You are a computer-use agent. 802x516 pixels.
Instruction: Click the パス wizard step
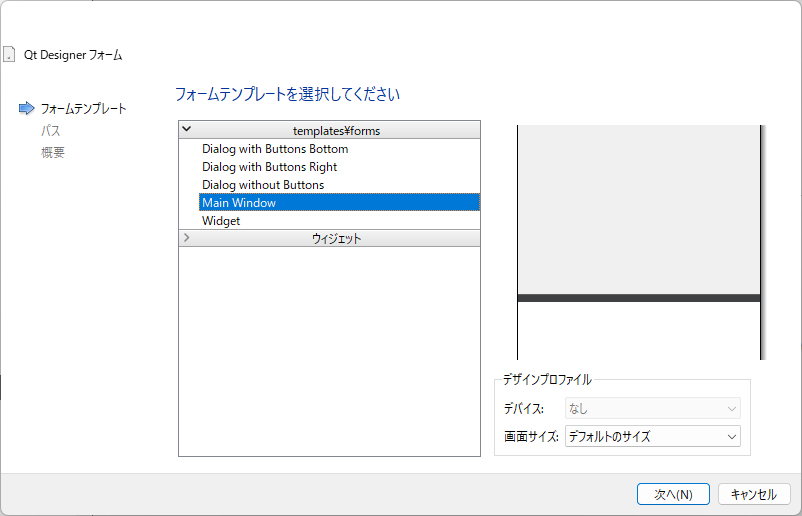click(51, 130)
